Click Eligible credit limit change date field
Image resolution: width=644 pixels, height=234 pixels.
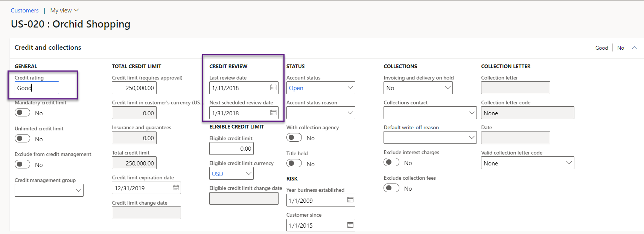244,198
